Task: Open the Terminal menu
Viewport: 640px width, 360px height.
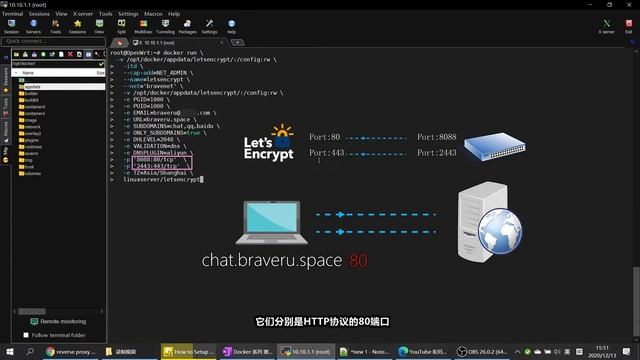Action: click(13, 14)
